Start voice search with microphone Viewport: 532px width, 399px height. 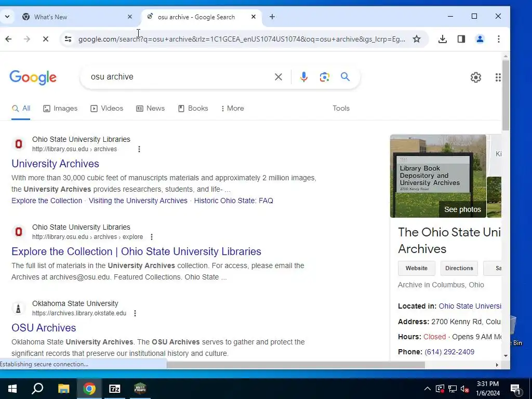click(x=303, y=77)
